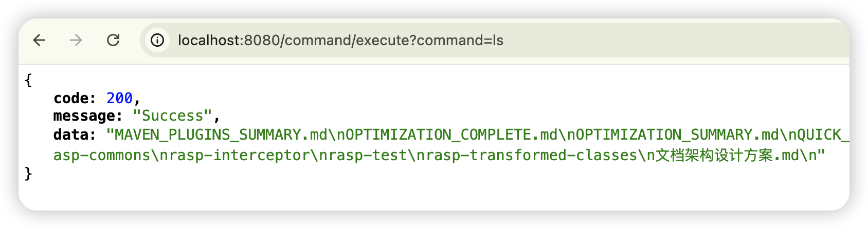The image size is (868, 229).
Task: Click the "Success" string value
Action: coord(172,116)
